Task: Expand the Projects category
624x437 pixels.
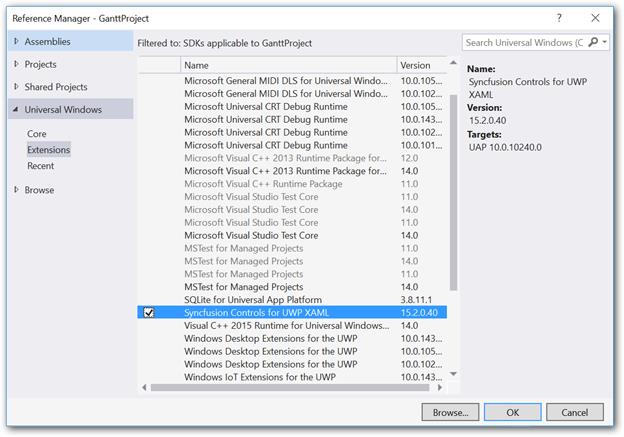Action: (x=16, y=64)
